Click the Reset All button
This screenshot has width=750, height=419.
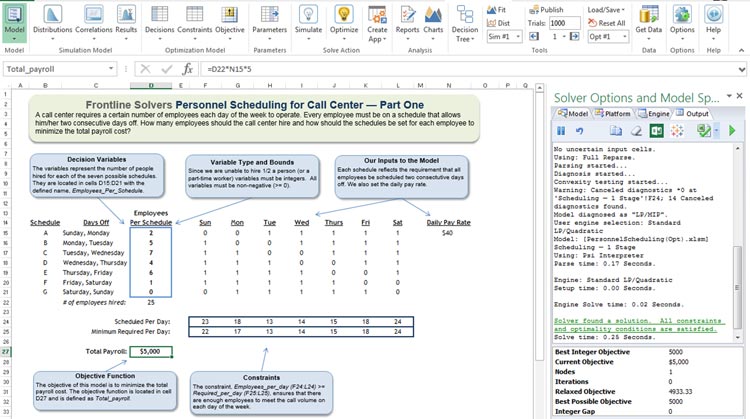607,23
